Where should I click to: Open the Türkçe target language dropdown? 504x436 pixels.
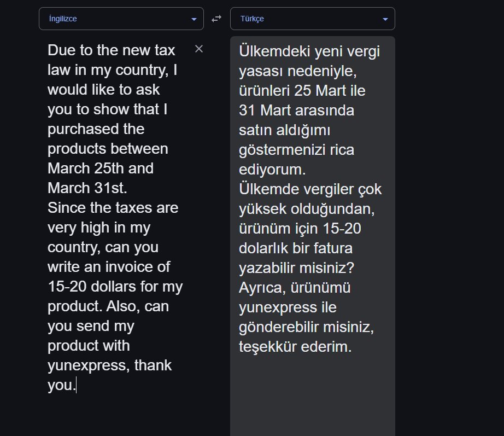(312, 19)
